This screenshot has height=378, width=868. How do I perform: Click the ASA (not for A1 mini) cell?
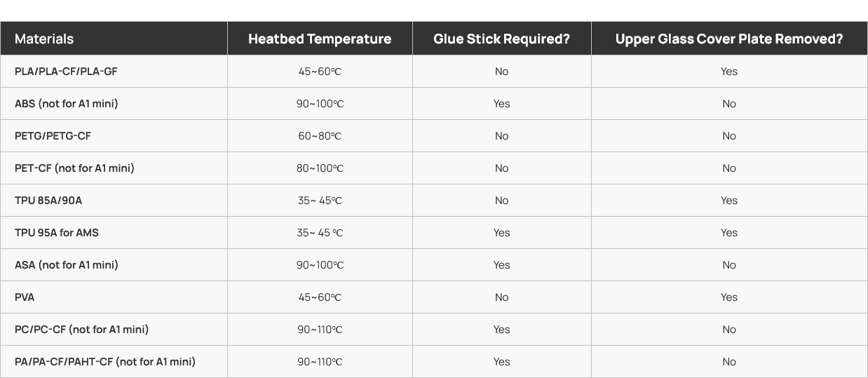(67, 265)
